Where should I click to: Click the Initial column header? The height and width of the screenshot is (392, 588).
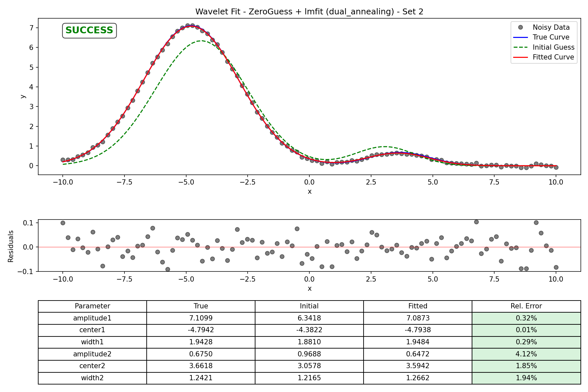[x=309, y=306]
